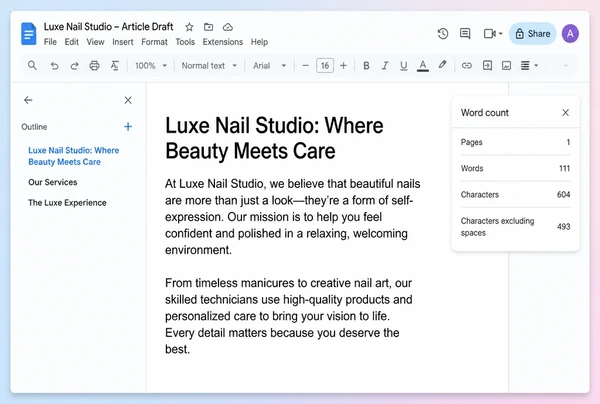This screenshot has height=404, width=600.
Task: Open the Help menu
Action: (259, 42)
